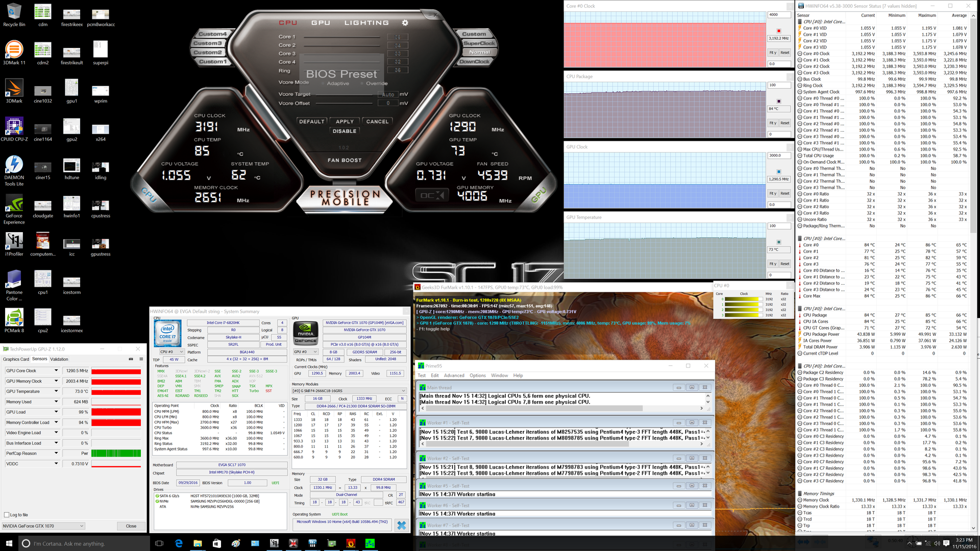Open Pantone Color desktop shortcut

[14, 285]
